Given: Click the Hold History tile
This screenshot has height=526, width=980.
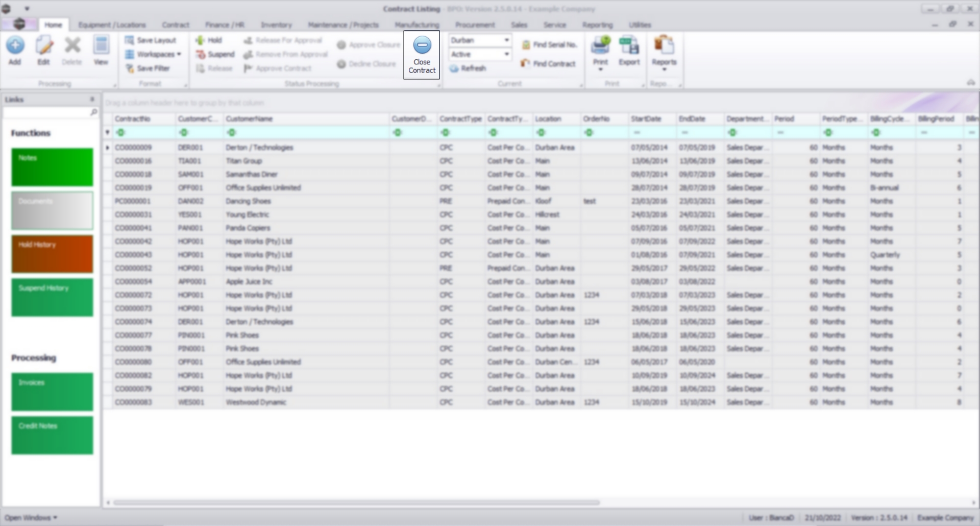Looking at the screenshot, I should coord(52,254).
